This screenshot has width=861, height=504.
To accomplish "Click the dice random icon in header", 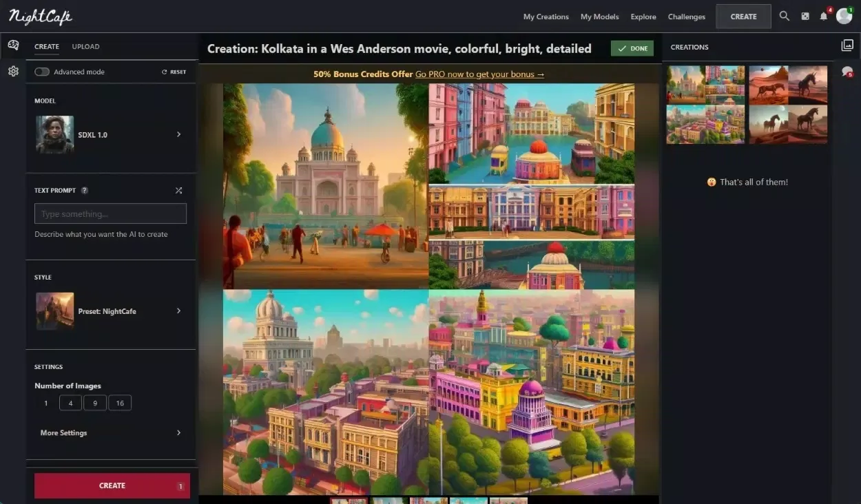I will coord(805,17).
